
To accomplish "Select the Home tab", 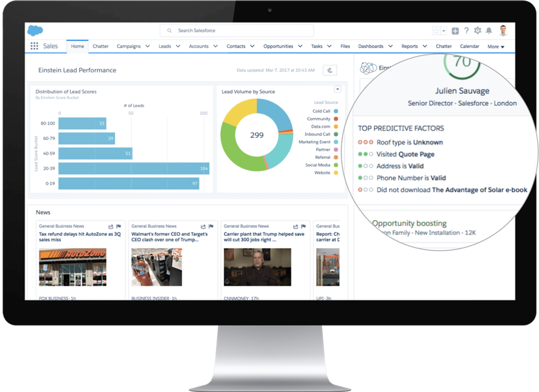I will (77, 46).
